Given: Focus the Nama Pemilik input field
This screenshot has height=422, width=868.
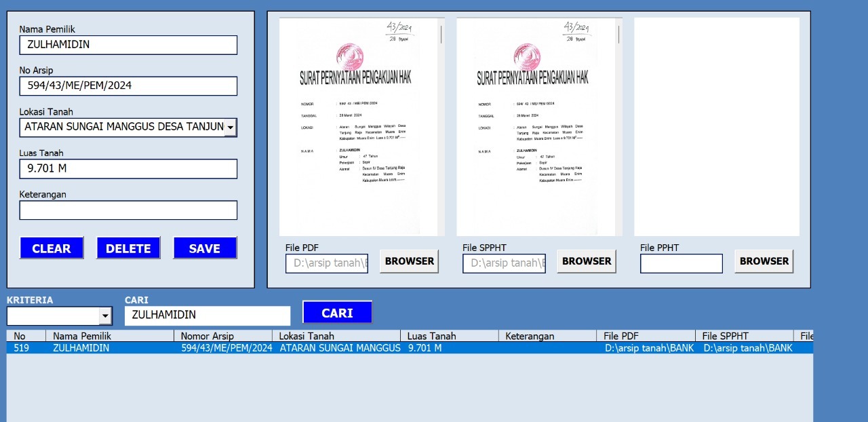Looking at the screenshot, I should [x=128, y=45].
